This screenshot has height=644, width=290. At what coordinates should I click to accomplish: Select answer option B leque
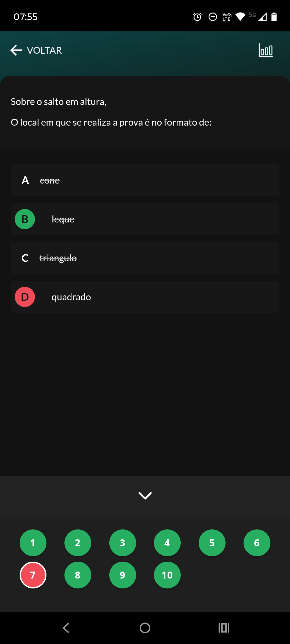[145, 219]
